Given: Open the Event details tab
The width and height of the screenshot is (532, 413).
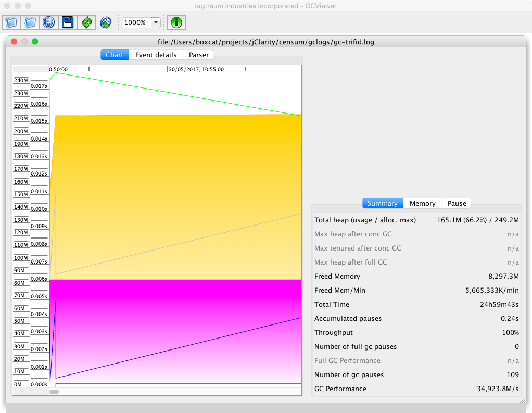Looking at the screenshot, I should coord(156,55).
